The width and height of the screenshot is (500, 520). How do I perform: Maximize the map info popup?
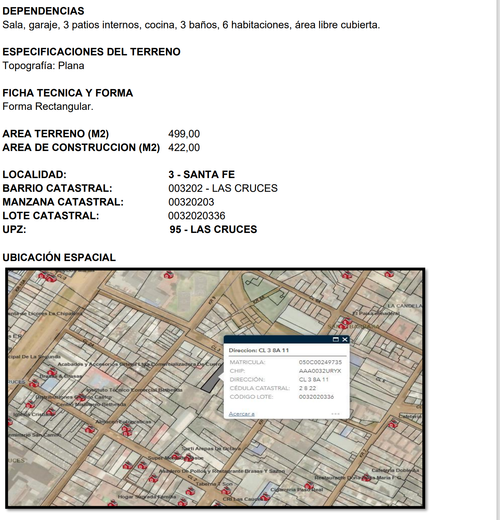tap(336, 339)
